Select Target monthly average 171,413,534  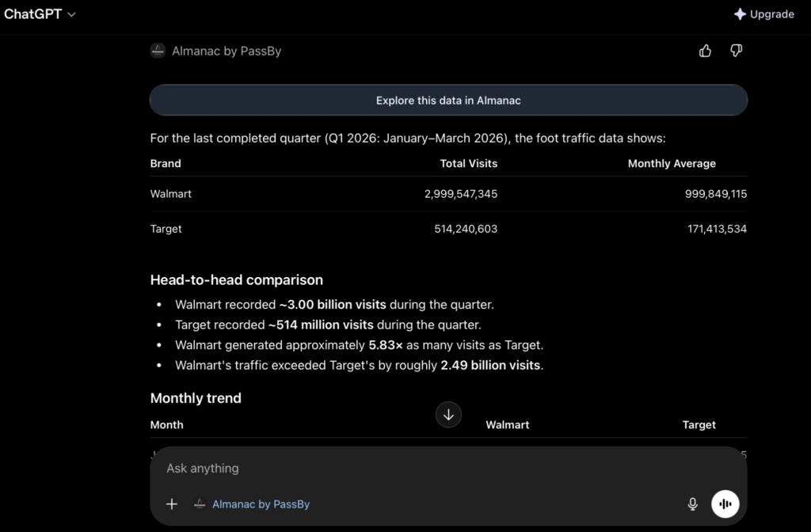(x=717, y=229)
